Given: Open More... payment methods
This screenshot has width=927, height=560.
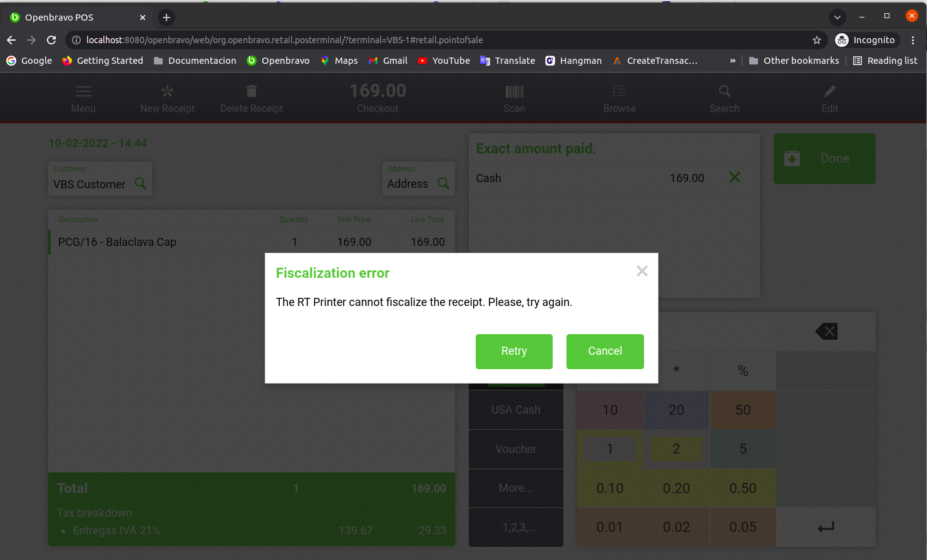Looking at the screenshot, I should point(516,488).
